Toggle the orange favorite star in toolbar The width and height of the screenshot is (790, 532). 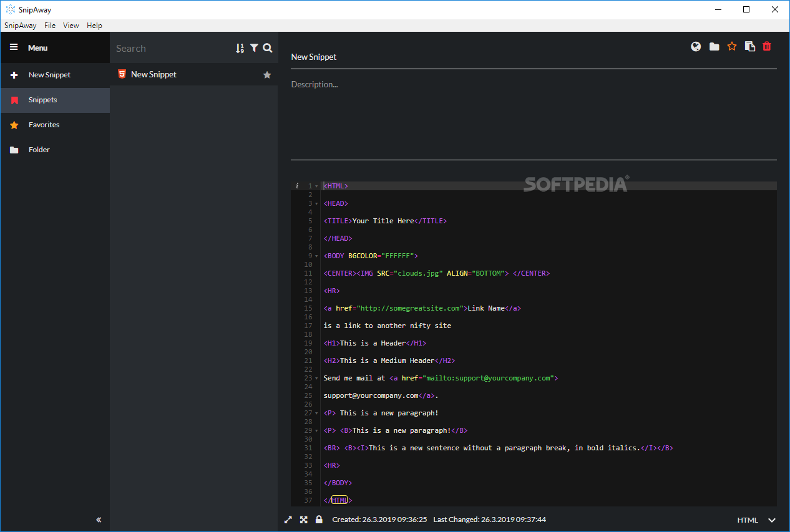(732, 46)
